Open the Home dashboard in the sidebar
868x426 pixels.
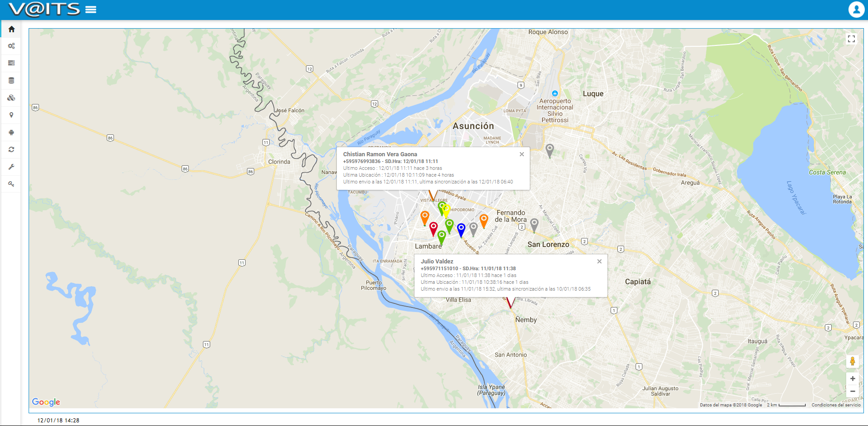click(x=11, y=29)
